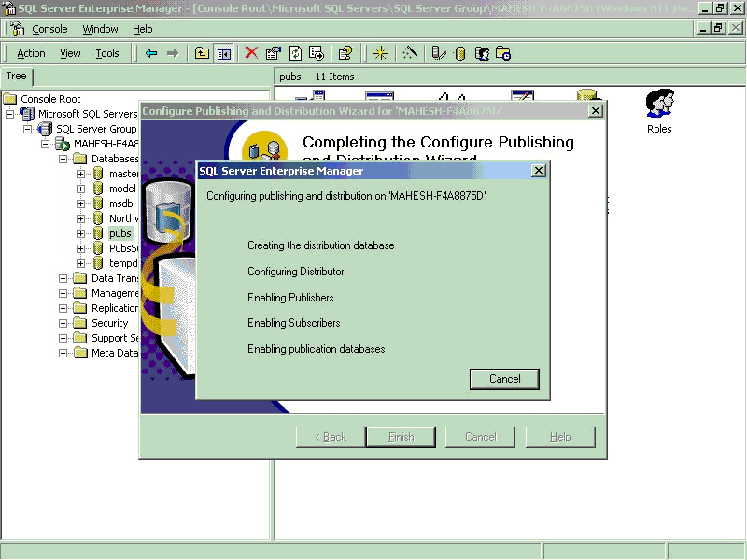Screen dimensions: 747x560
Task: Click the wizard's Back button
Action: click(x=331, y=437)
